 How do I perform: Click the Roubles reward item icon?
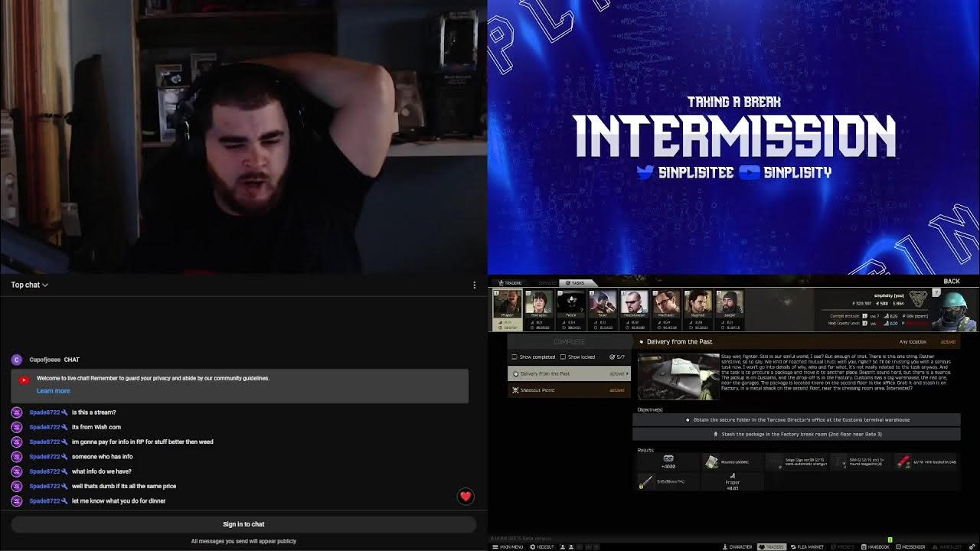point(711,461)
